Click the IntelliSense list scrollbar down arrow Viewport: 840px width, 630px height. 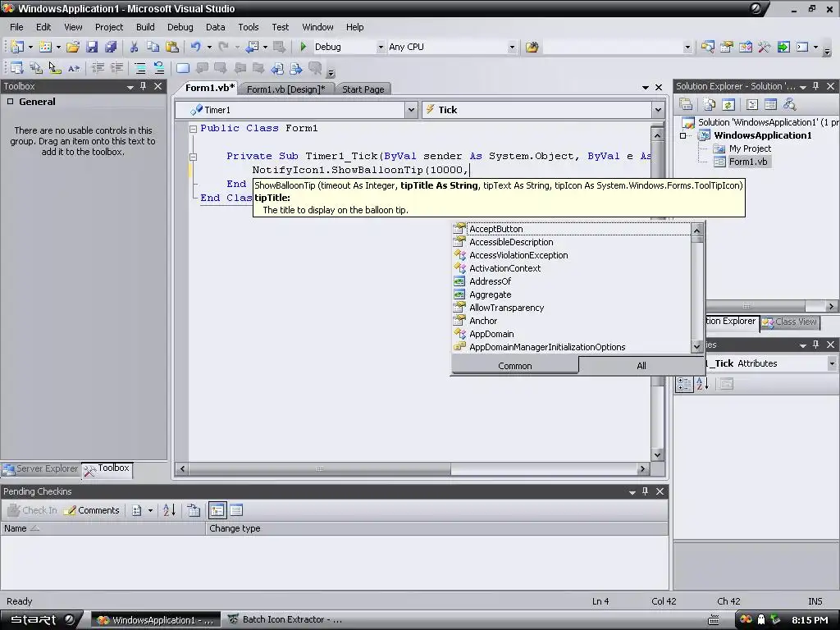697,347
